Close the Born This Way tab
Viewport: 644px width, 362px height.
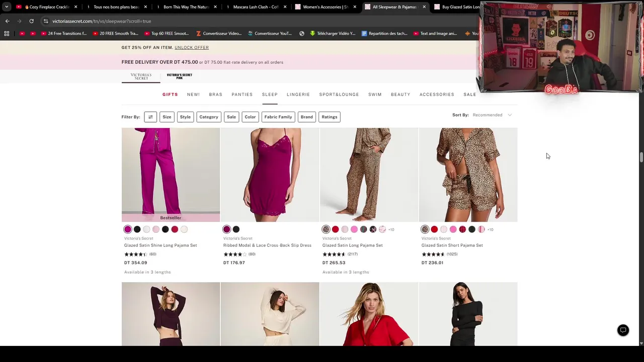pos(215,7)
